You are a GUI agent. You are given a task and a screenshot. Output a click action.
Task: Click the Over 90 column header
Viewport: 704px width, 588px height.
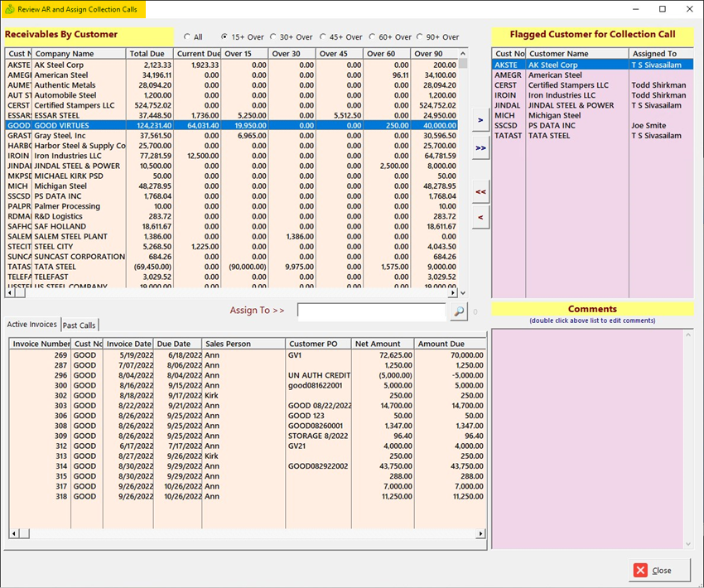(434, 53)
